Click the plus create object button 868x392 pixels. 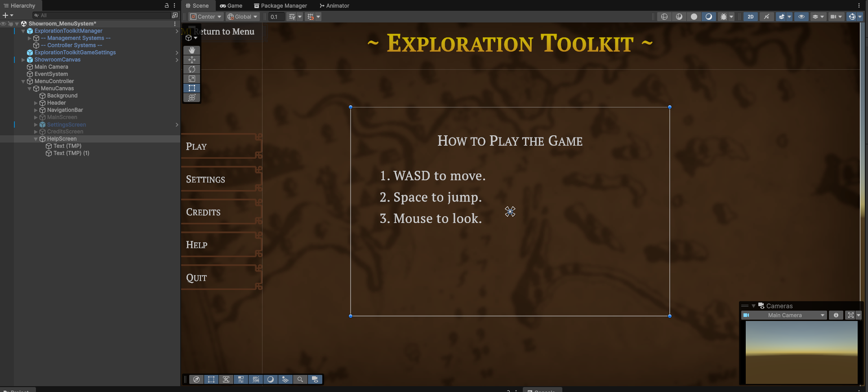[8, 15]
